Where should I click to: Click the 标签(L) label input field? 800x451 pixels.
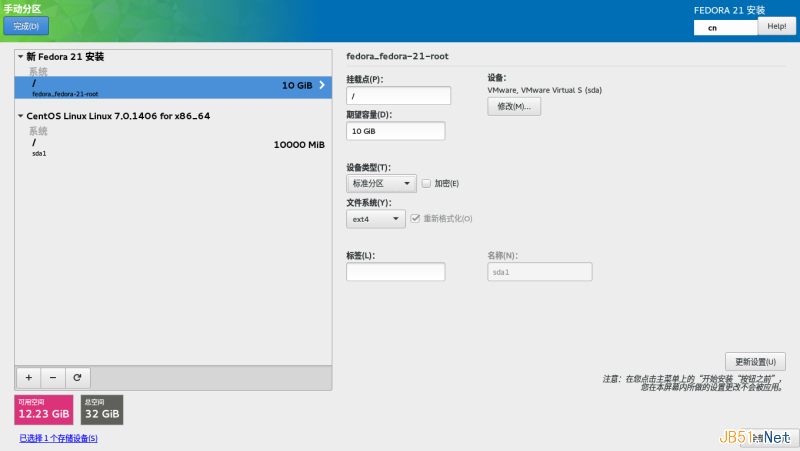click(395, 271)
